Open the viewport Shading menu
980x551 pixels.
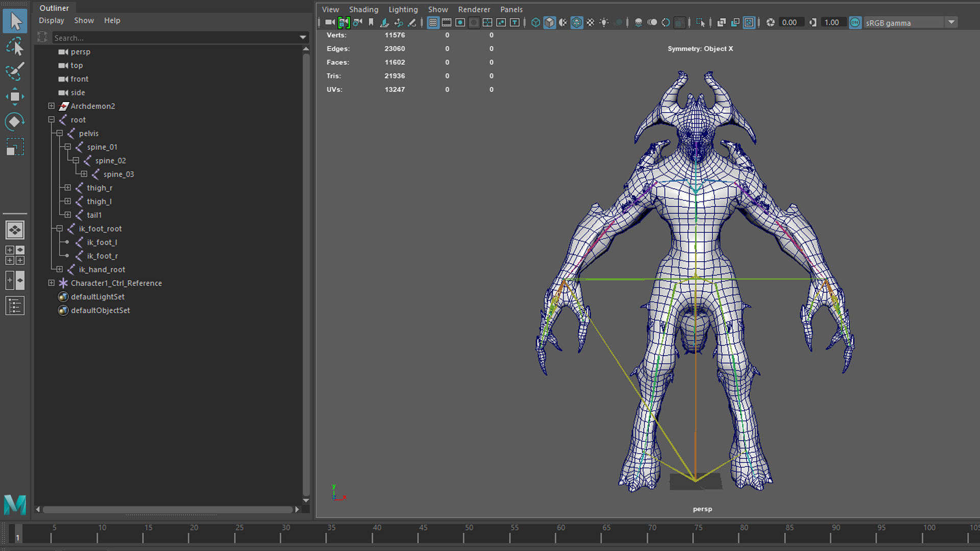click(x=363, y=9)
